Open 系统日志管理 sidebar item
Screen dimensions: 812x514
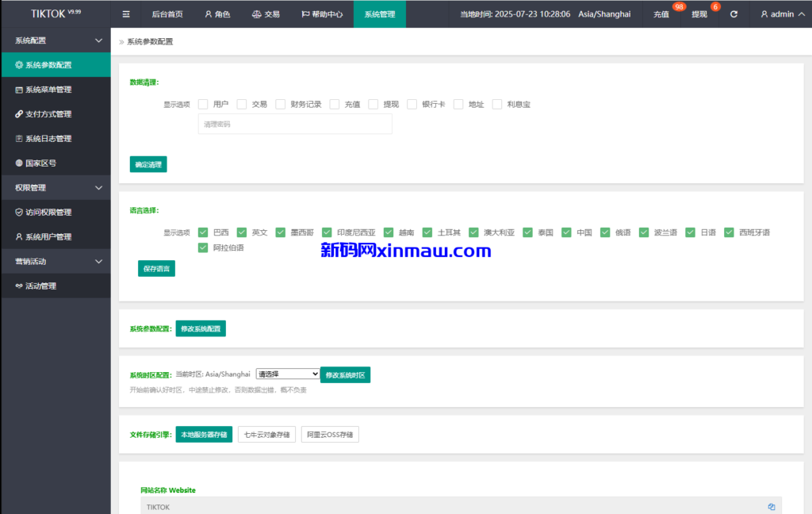pyautogui.click(x=48, y=139)
